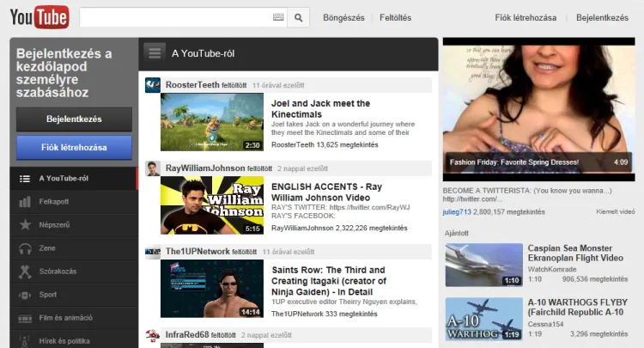
Task: Open the on-screen keyboard icon in search
Action: (278, 17)
